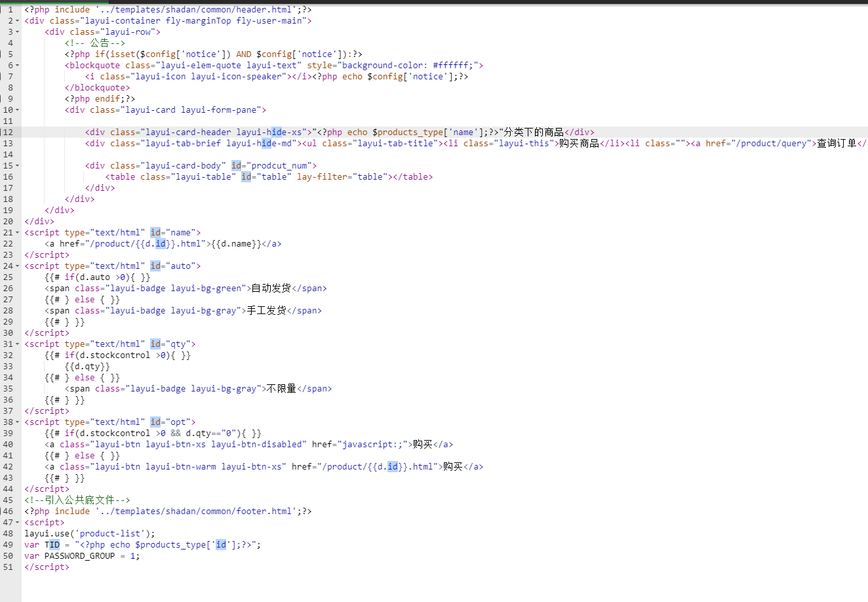868x602 pixels.
Task: Click line number 28 in the gutter
Action: point(8,311)
